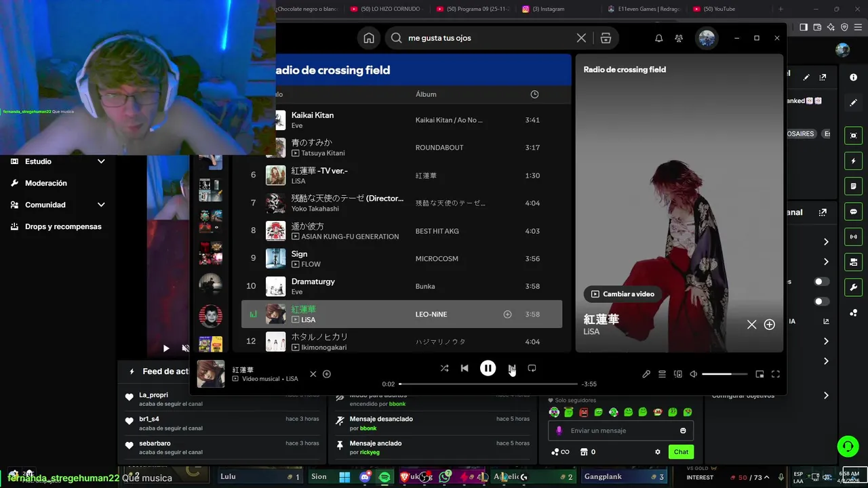Click the broadcast signal icon in the right toolbar
This screenshot has width=868, height=488.
(x=853, y=237)
